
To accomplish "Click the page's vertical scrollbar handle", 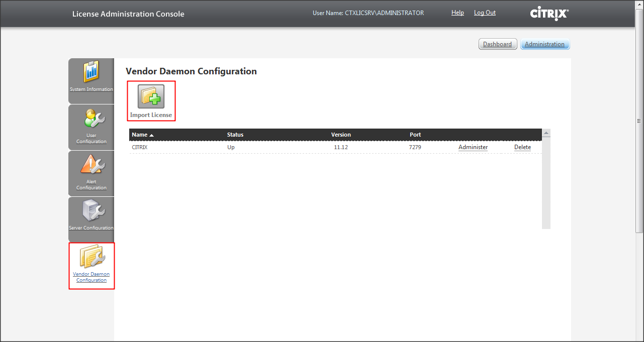I will click(639, 121).
